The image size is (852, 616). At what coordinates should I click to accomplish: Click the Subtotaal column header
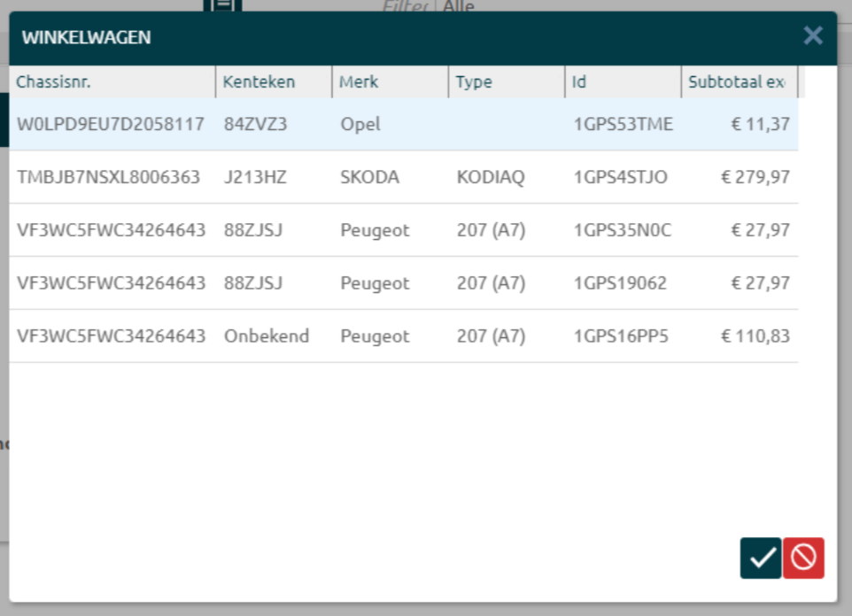[738, 82]
